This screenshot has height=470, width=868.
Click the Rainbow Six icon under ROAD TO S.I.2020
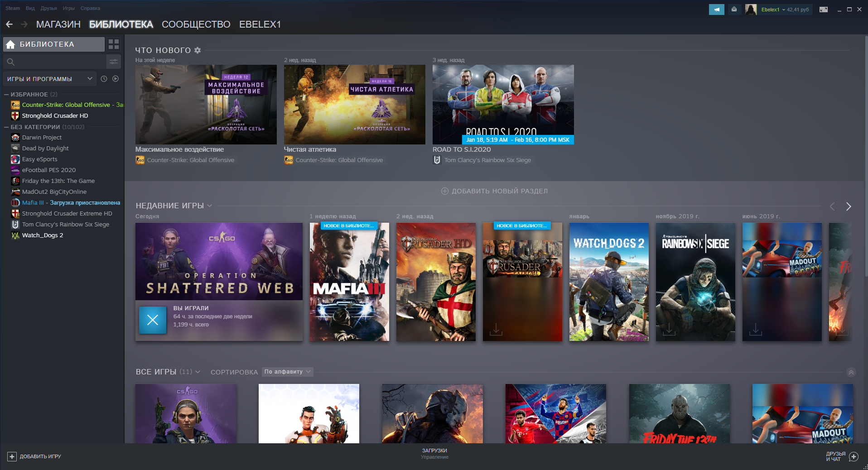[437, 160]
